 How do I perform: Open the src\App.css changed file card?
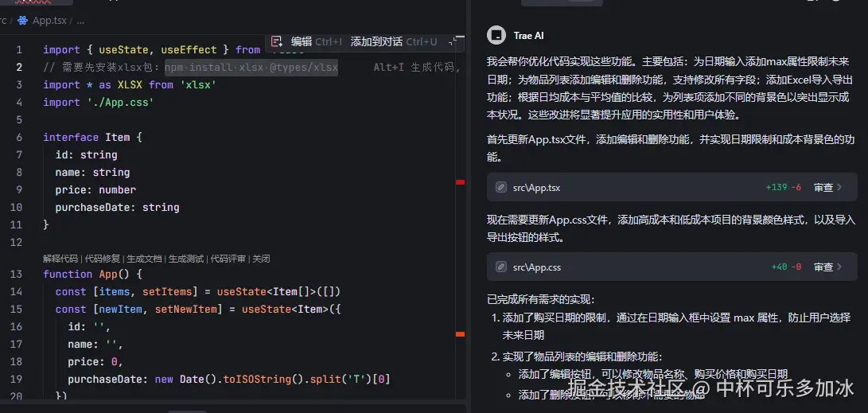tap(672, 267)
